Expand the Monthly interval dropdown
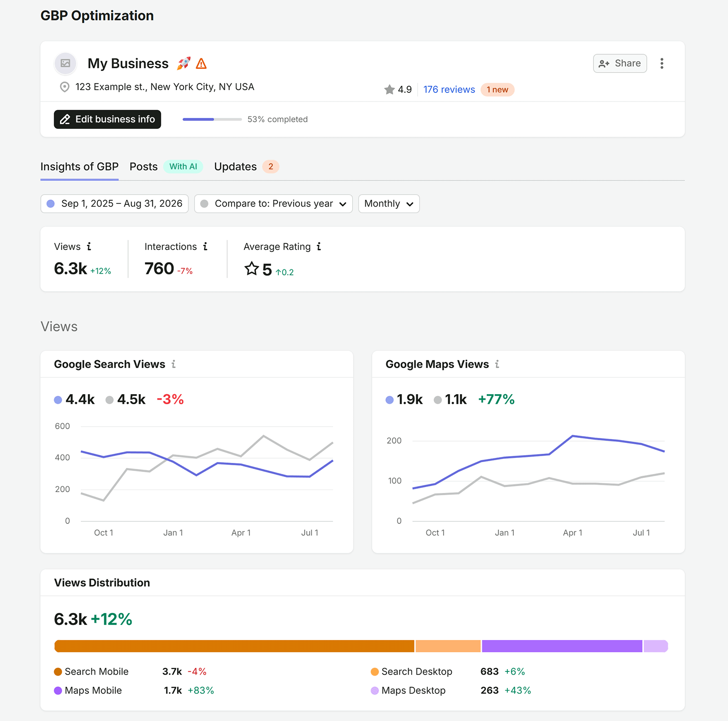This screenshot has height=721, width=728. (389, 203)
